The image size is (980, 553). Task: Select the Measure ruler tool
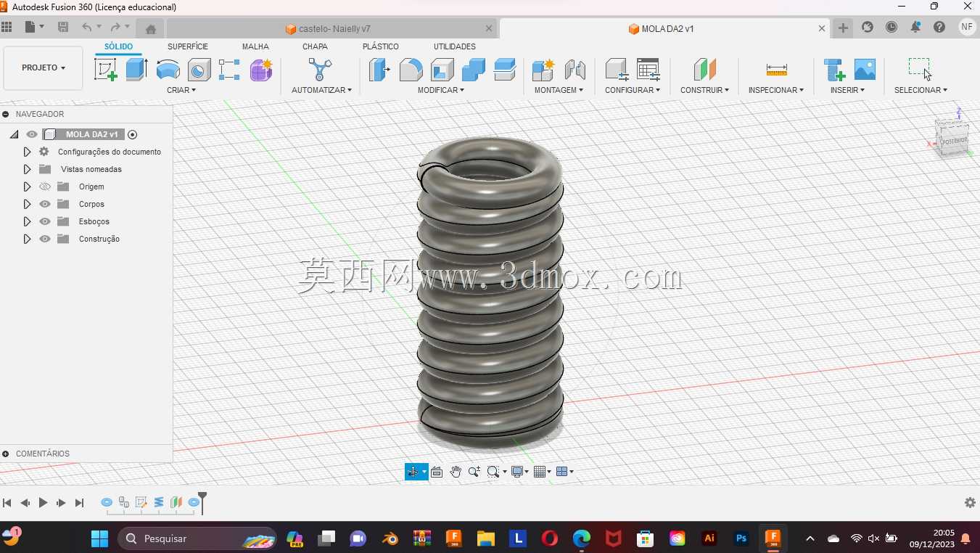click(x=776, y=70)
